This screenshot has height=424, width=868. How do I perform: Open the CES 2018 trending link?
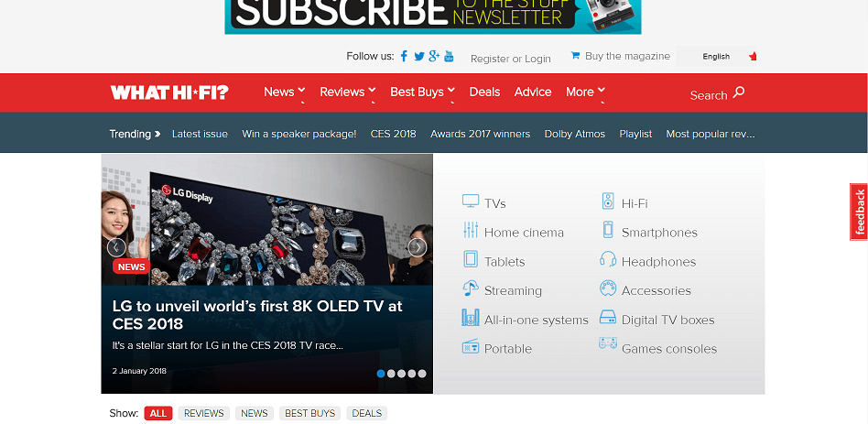tap(393, 134)
